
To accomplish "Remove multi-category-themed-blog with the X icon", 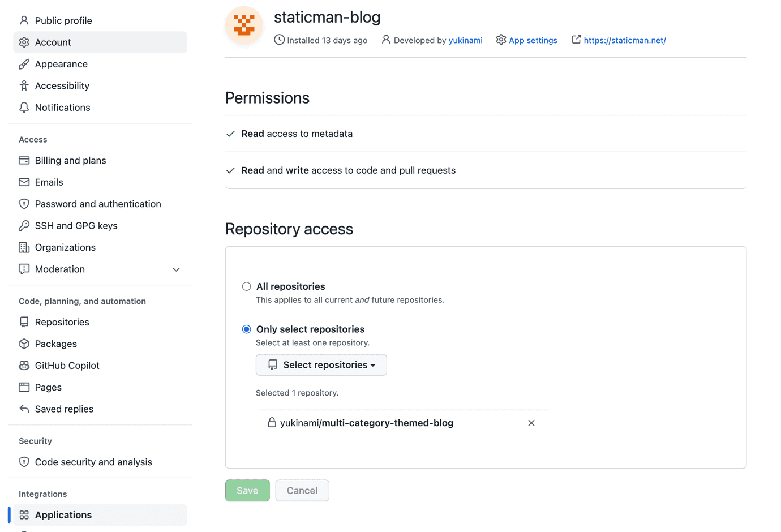I will pos(531,423).
